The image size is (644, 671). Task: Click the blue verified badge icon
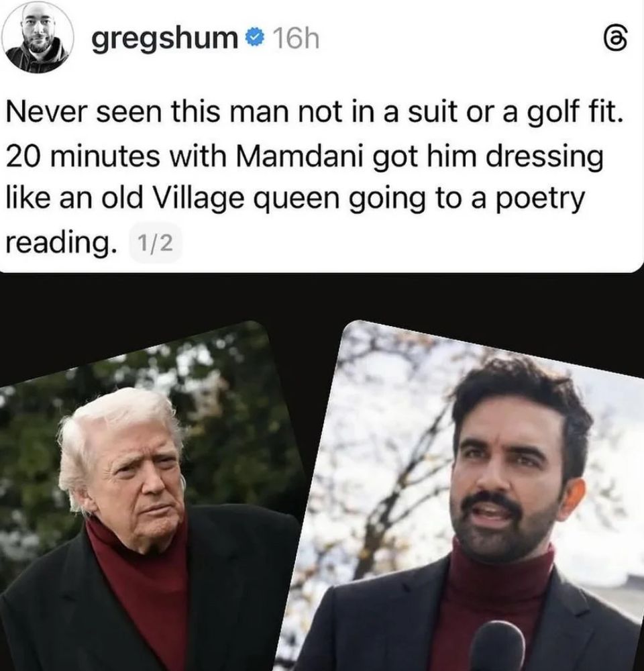(254, 40)
